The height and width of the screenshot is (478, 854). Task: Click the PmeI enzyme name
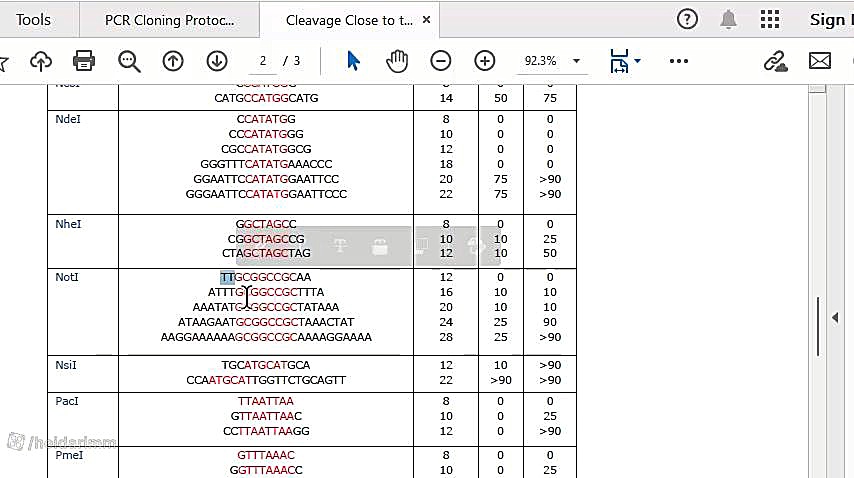click(x=69, y=455)
